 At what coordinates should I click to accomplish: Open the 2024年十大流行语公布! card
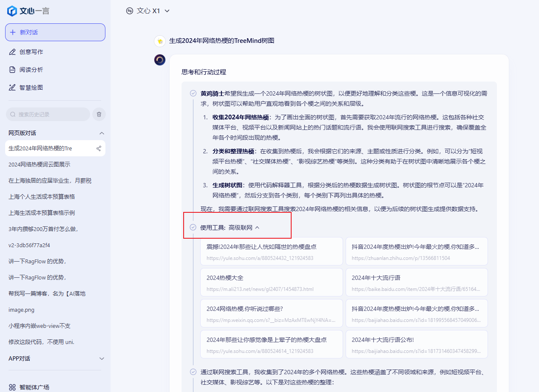pyautogui.click(x=417, y=344)
